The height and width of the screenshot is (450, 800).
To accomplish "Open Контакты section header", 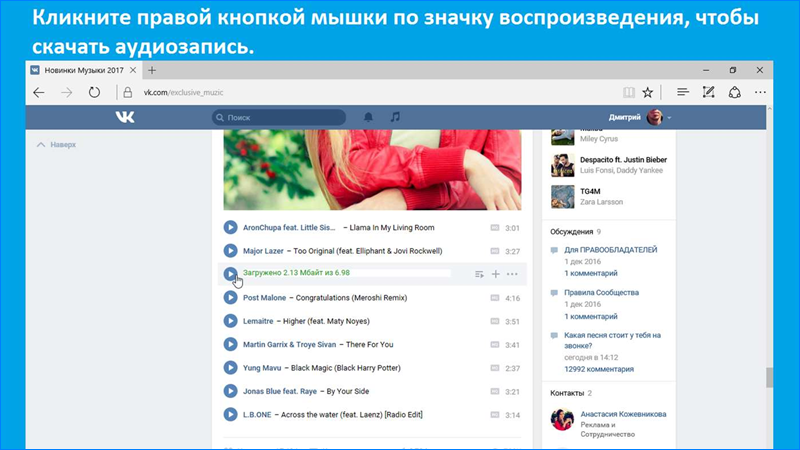I will [x=567, y=393].
